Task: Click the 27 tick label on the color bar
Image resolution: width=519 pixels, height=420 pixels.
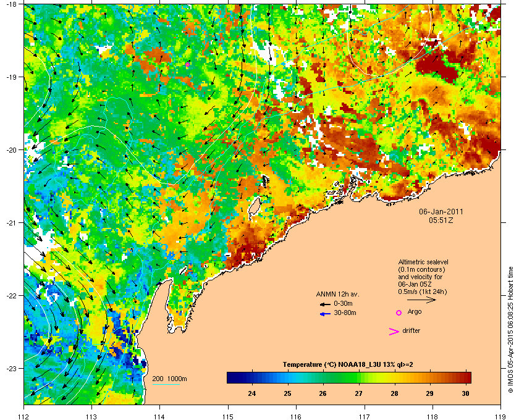Action: [x=358, y=393]
